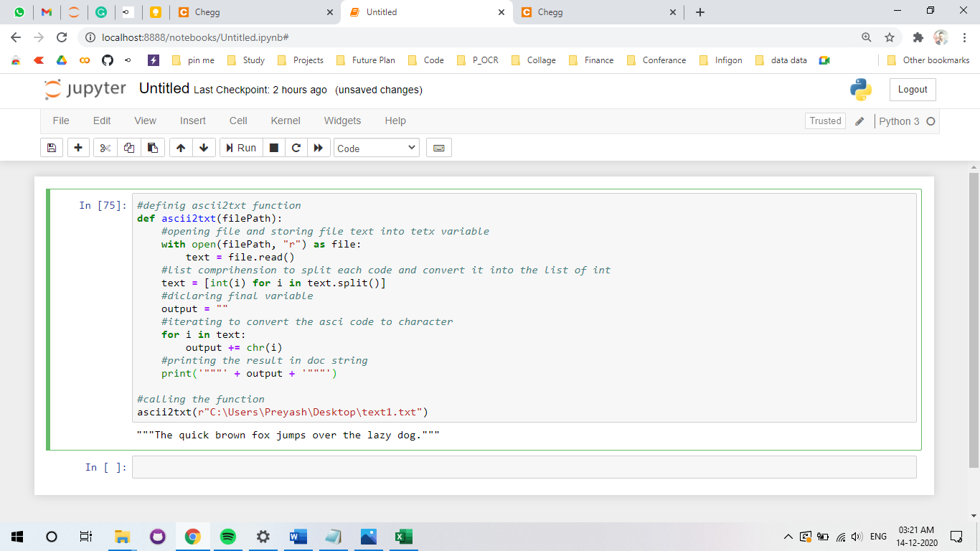980x551 pixels.
Task: Bookmark this page with the star icon
Action: tap(890, 37)
